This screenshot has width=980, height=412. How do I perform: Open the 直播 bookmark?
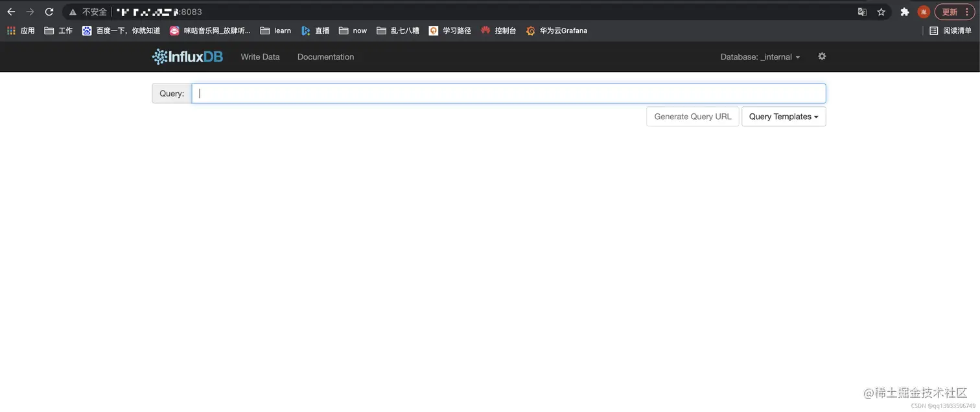click(316, 30)
